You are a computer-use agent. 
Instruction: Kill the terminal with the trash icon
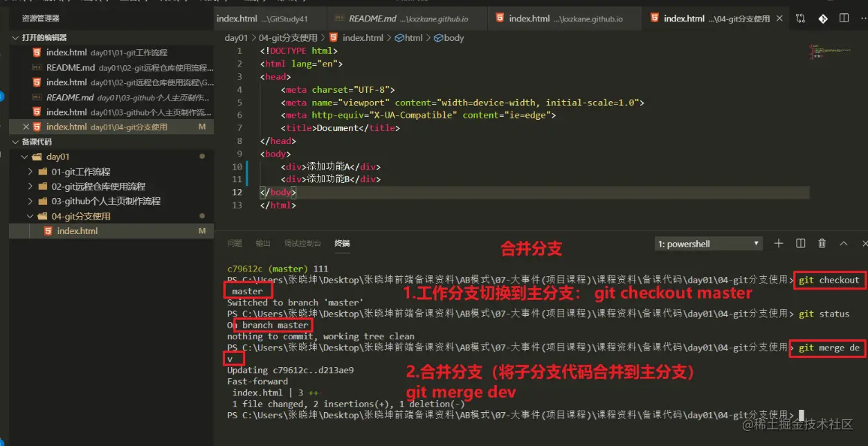tap(822, 243)
